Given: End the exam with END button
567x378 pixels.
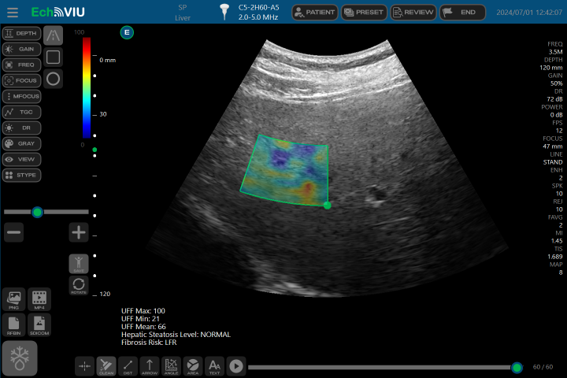Looking at the screenshot, I should 462,12.
